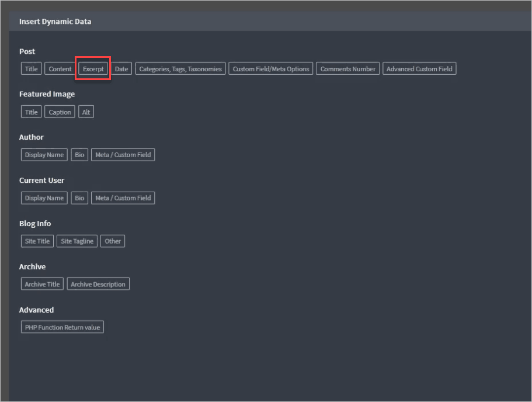Choose PHP Function Return value
This screenshot has width=532, height=402.
coord(62,328)
